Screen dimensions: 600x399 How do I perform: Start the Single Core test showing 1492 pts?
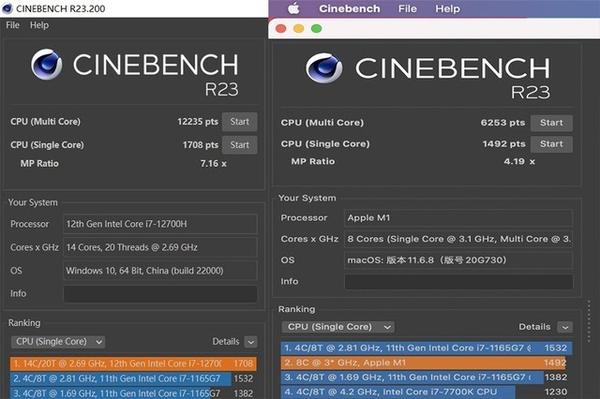click(x=551, y=144)
